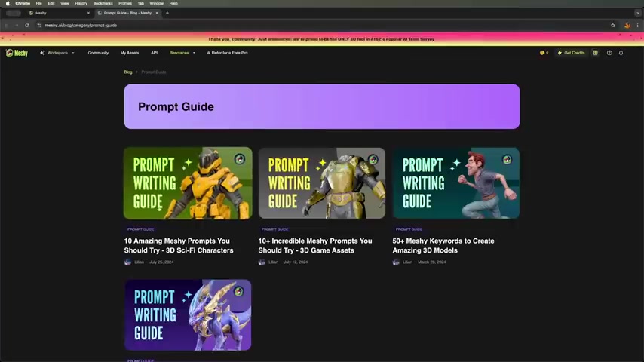Open the Blog breadcrumb link

click(128, 72)
